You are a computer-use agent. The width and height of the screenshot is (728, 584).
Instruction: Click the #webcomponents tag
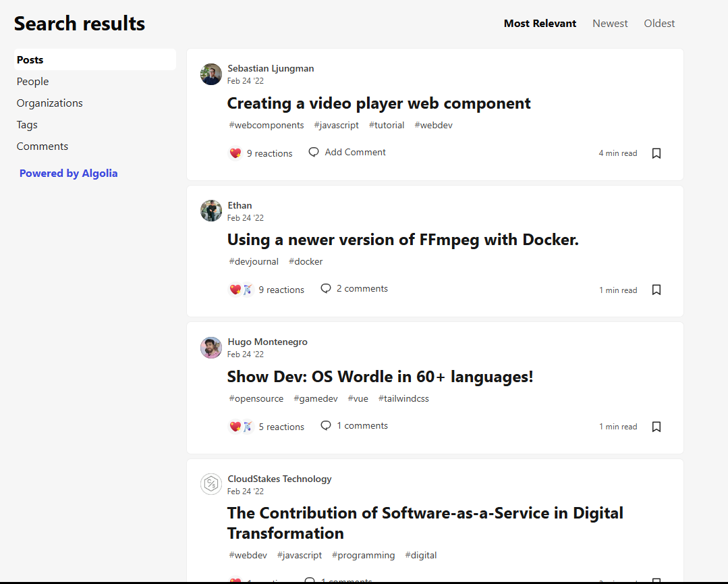267,125
